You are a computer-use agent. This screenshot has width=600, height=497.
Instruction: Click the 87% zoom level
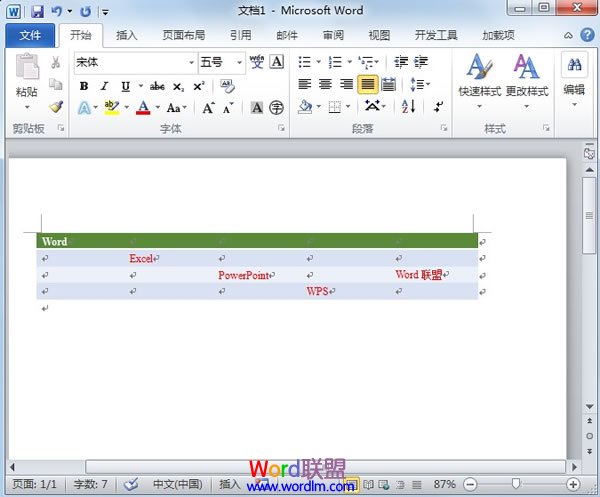[445, 484]
